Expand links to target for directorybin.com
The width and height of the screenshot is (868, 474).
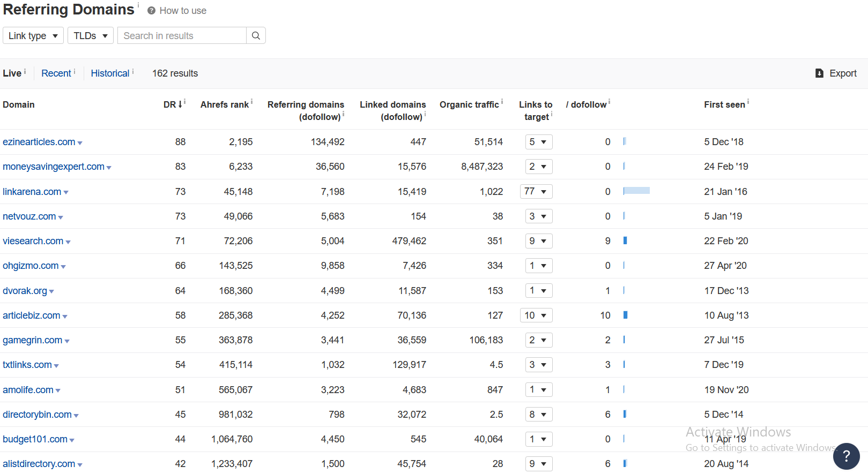click(x=539, y=415)
